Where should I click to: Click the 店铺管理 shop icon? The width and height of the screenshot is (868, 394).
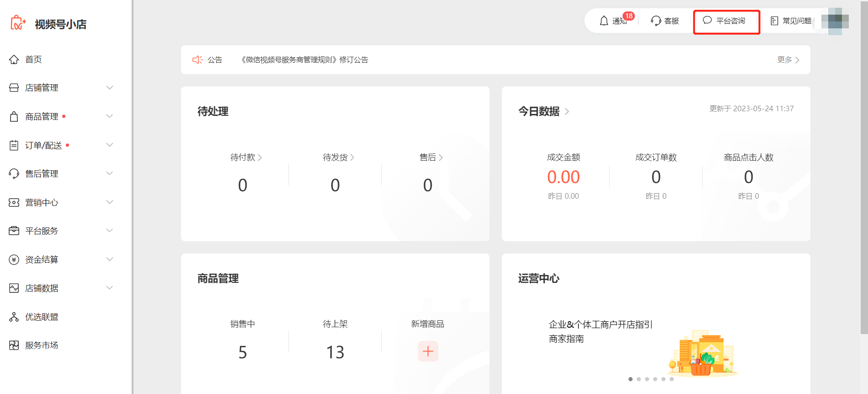(14, 88)
